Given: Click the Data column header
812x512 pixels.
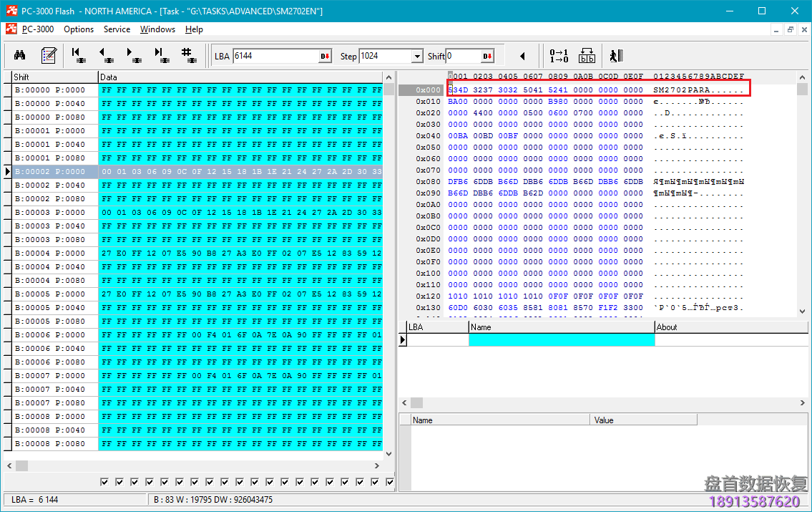Looking at the screenshot, I should pos(240,77).
